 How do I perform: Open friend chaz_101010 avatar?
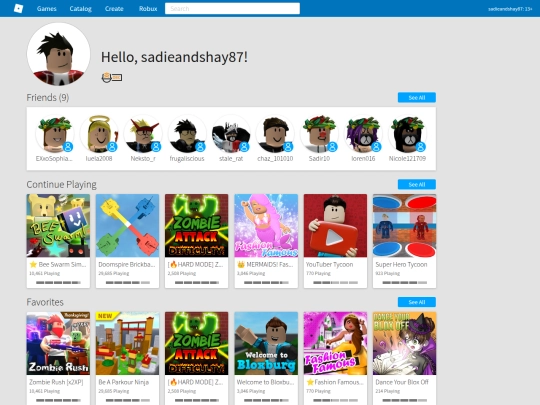(x=275, y=134)
